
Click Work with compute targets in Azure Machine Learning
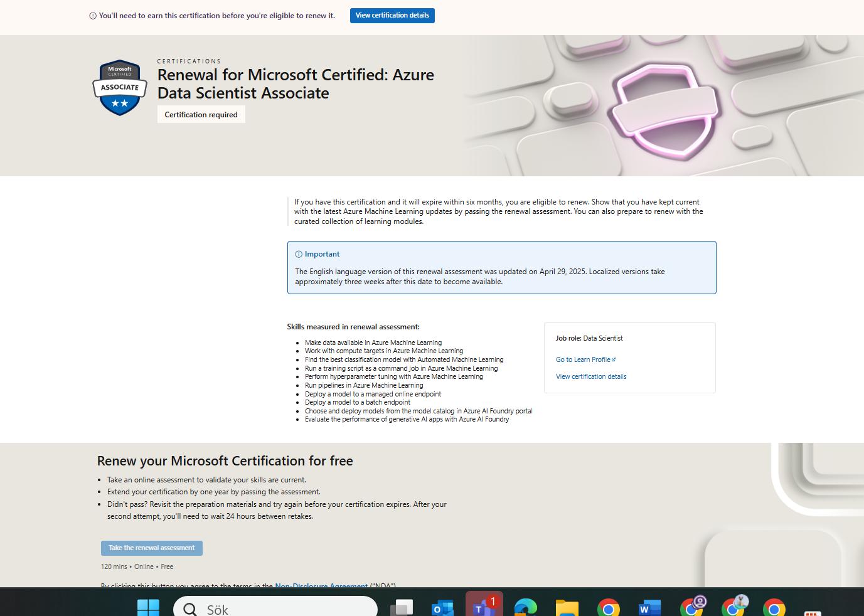384,351
